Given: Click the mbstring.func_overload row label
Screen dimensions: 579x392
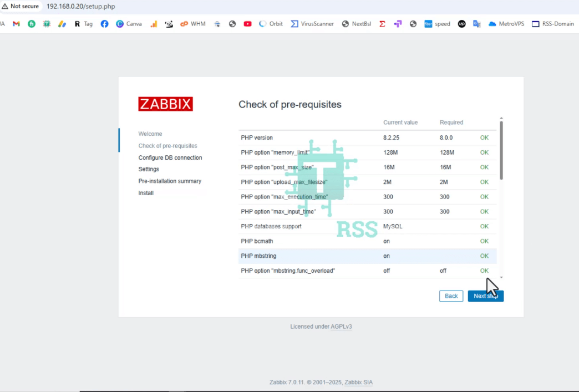Looking at the screenshot, I should [288, 271].
